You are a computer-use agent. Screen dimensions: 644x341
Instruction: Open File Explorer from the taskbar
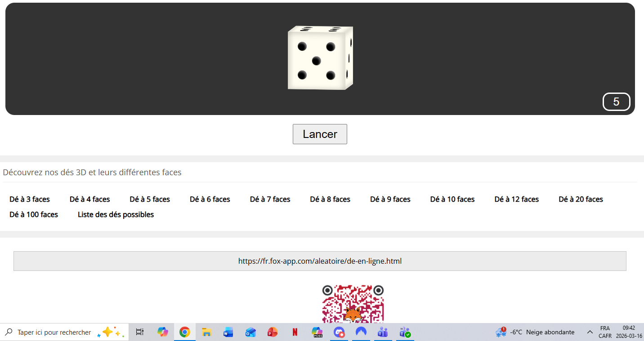pyautogui.click(x=206, y=332)
